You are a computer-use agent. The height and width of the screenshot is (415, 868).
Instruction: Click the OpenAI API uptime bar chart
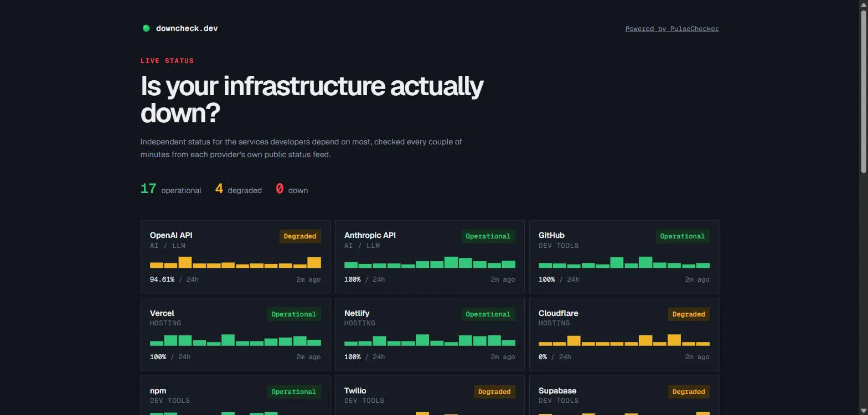[235, 262]
